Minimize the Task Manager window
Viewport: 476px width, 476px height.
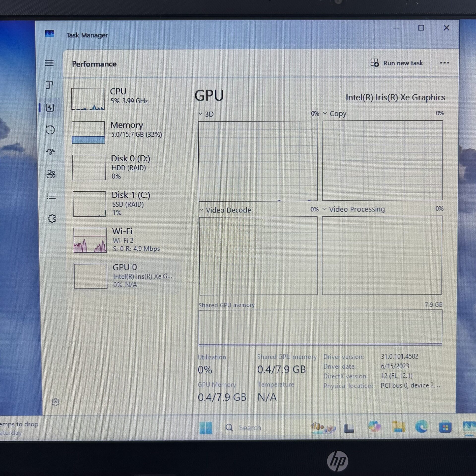(396, 28)
